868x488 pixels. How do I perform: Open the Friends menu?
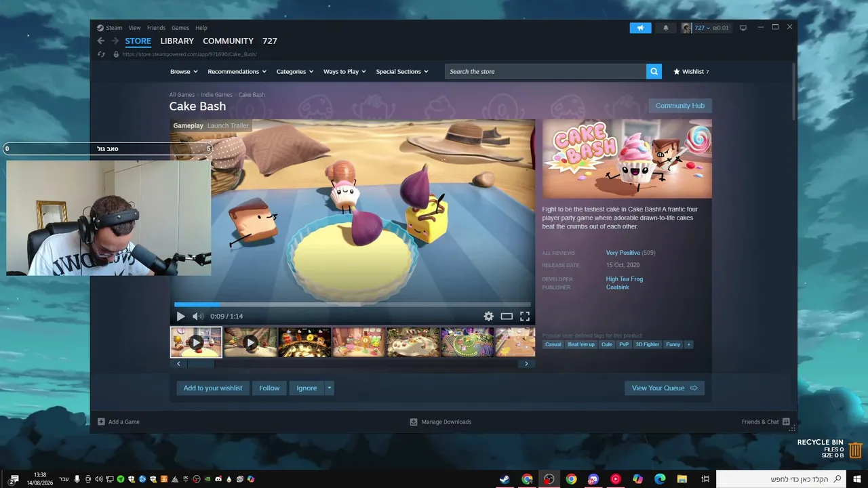(156, 28)
